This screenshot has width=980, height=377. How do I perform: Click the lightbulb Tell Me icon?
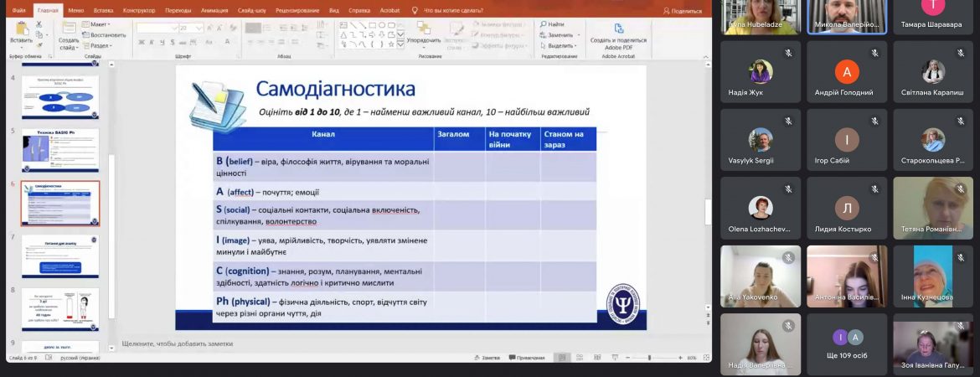[x=415, y=11]
